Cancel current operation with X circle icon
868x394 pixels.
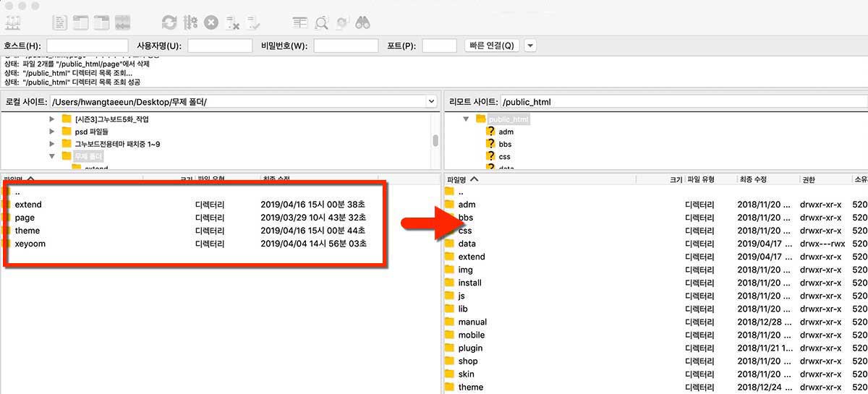pyautogui.click(x=211, y=22)
